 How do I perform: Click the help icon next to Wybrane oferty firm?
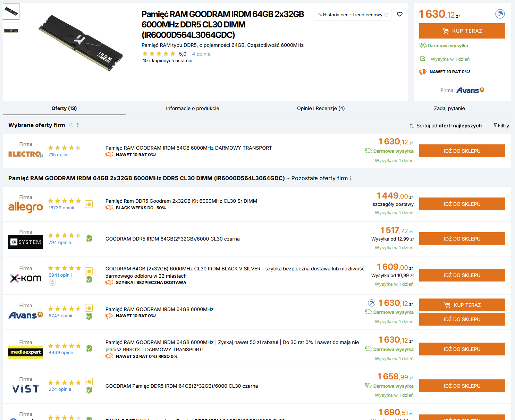pyautogui.click(x=71, y=125)
